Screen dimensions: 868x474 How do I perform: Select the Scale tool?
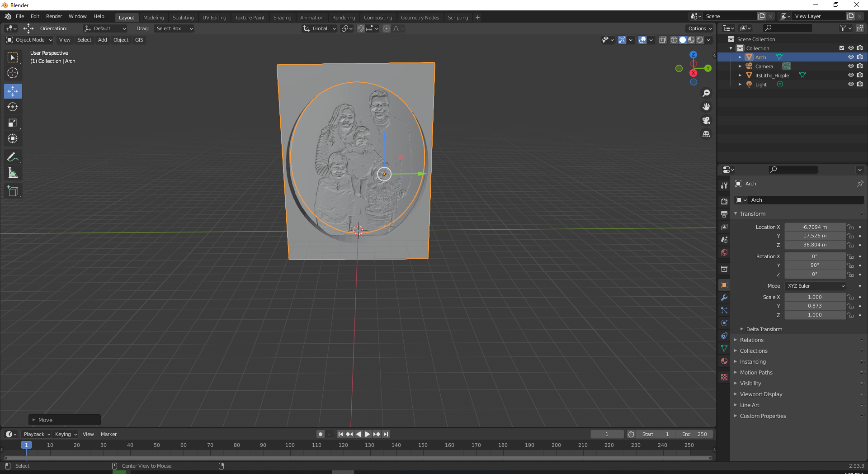click(x=13, y=123)
